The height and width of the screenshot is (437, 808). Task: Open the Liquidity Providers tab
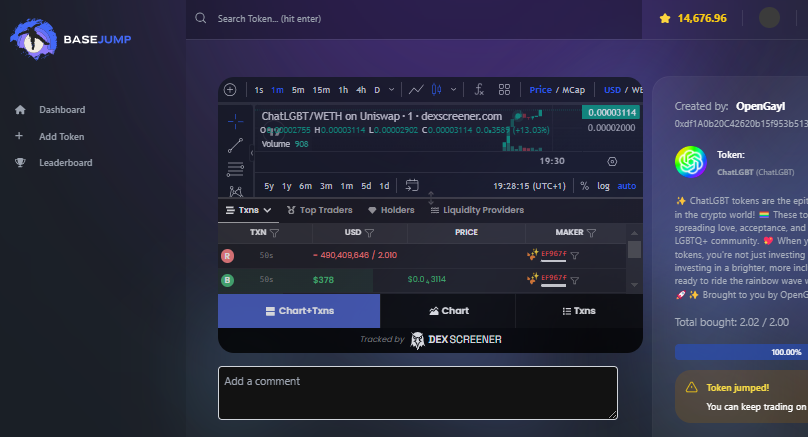[477, 210]
